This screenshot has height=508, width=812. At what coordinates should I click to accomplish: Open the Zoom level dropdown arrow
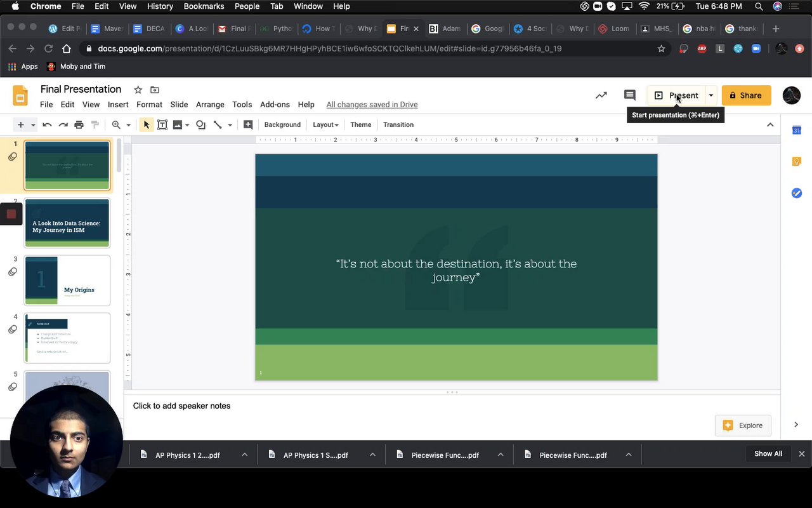click(128, 125)
